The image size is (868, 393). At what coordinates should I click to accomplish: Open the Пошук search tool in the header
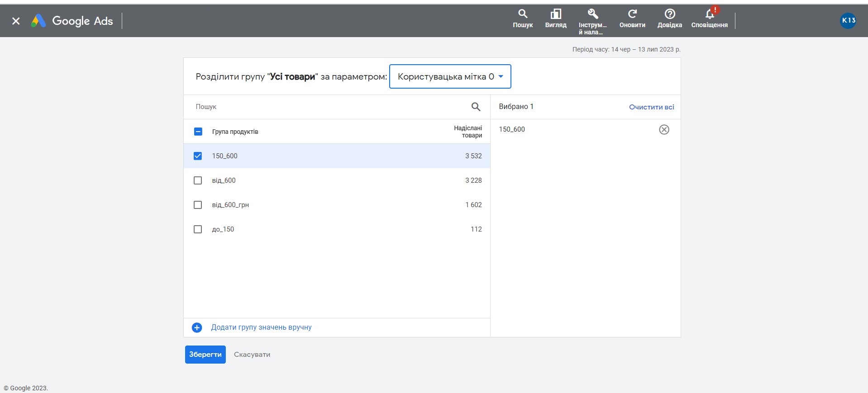[523, 19]
